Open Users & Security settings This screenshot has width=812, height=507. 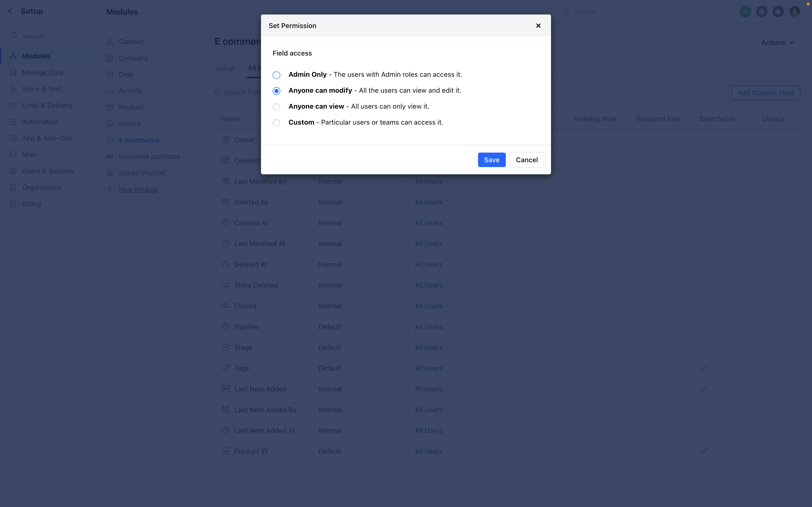(48, 171)
